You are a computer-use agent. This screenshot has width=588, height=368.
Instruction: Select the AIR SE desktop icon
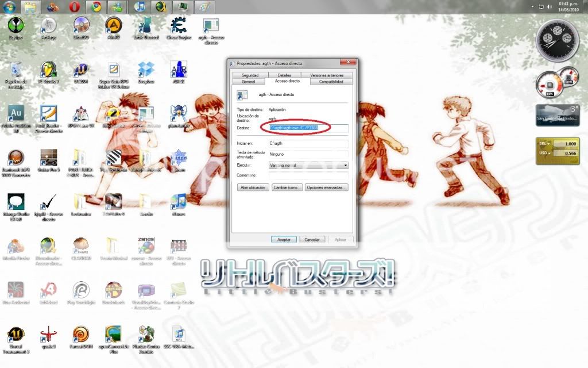pos(179,72)
